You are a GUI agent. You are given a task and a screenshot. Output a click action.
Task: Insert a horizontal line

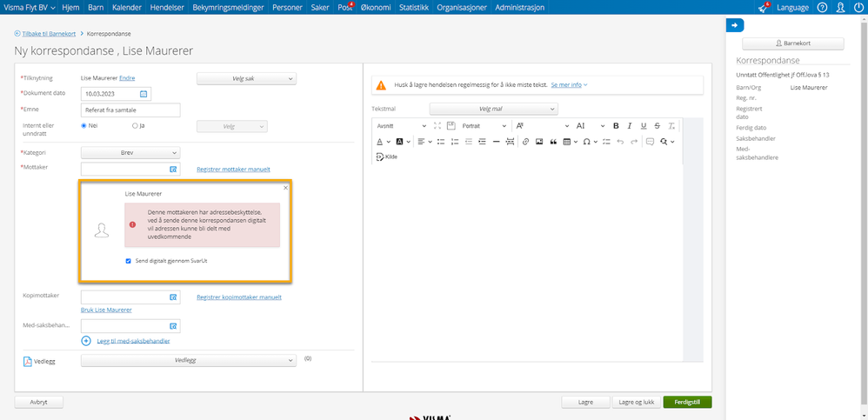(x=496, y=142)
